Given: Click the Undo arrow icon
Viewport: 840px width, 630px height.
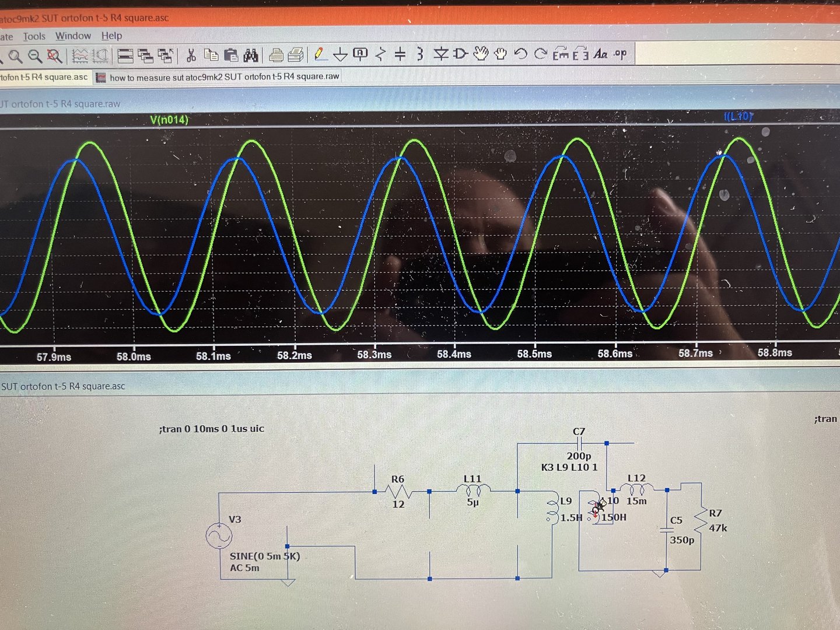Looking at the screenshot, I should (520, 54).
